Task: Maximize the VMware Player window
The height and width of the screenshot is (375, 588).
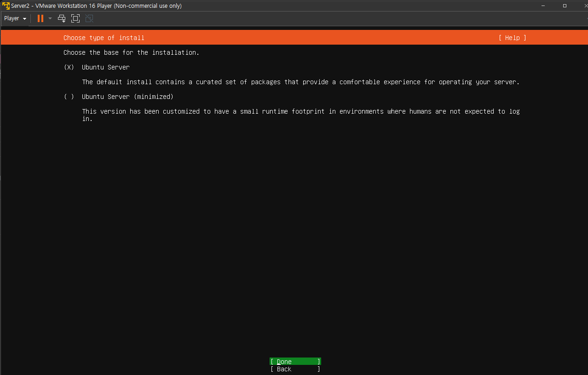Action: coord(565,6)
